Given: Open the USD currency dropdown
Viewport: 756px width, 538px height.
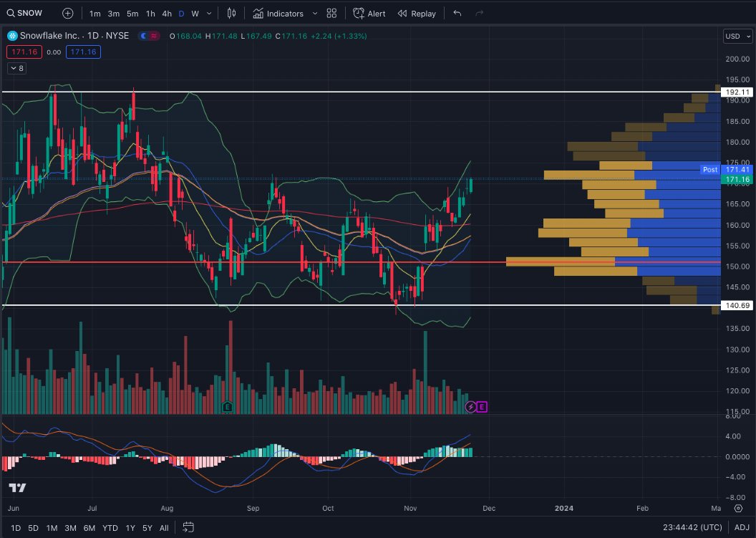Looking at the screenshot, I should (737, 37).
